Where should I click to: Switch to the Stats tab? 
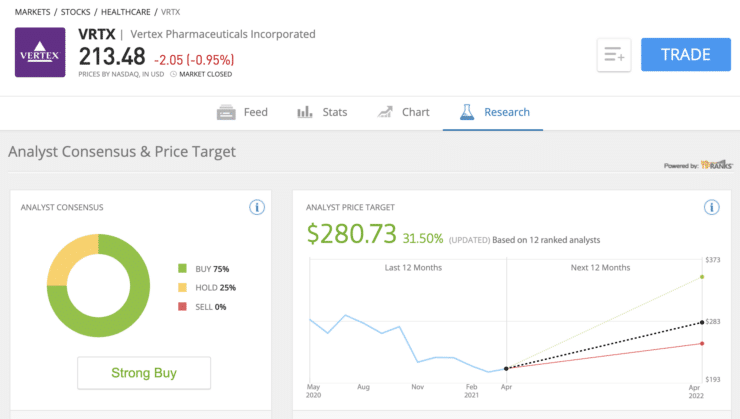322,112
